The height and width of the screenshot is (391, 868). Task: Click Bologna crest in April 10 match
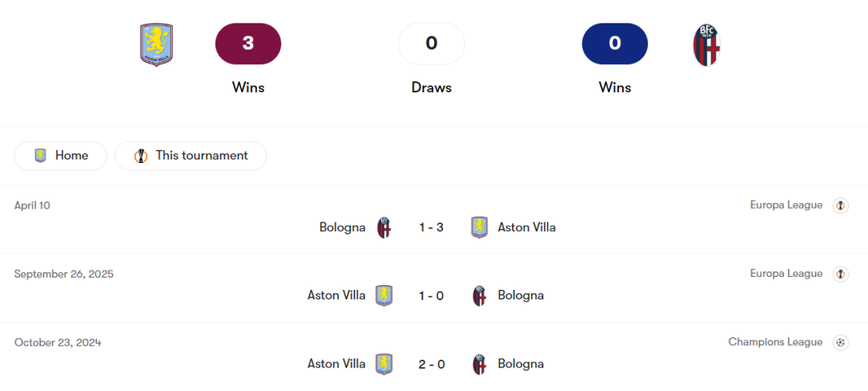(x=384, y=227)
